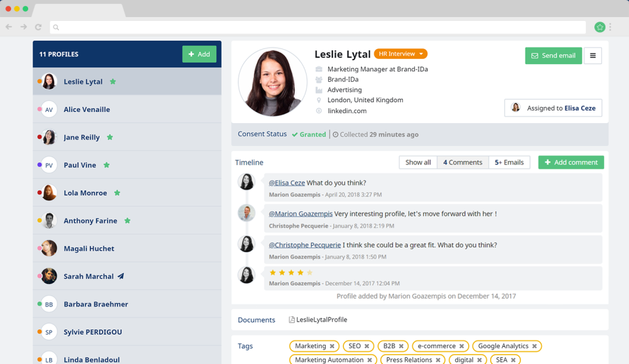Click Marion Goazempis avatar on first comment

246,181
